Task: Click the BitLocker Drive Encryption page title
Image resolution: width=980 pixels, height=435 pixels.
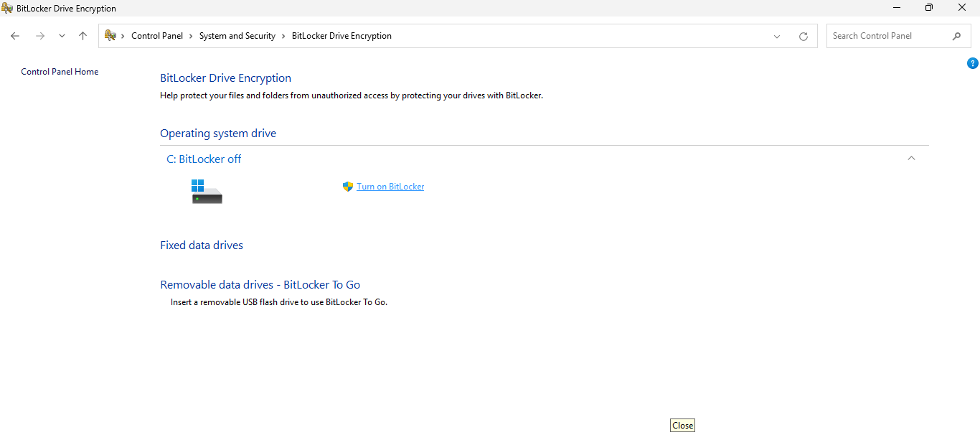Action: (x=225, y=78)
